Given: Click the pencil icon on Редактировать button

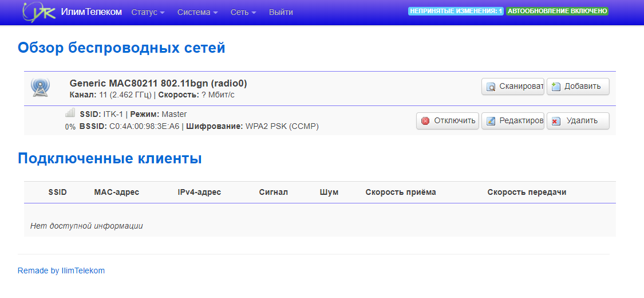Looking at the screenshot, I should coord(491,121).
